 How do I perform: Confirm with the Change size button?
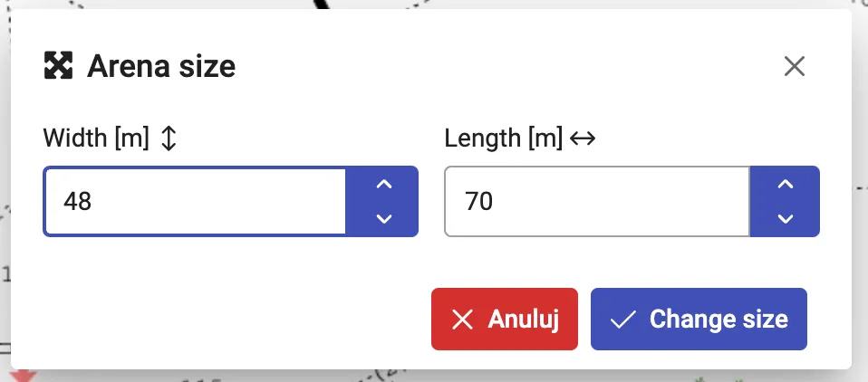point(699,319)
